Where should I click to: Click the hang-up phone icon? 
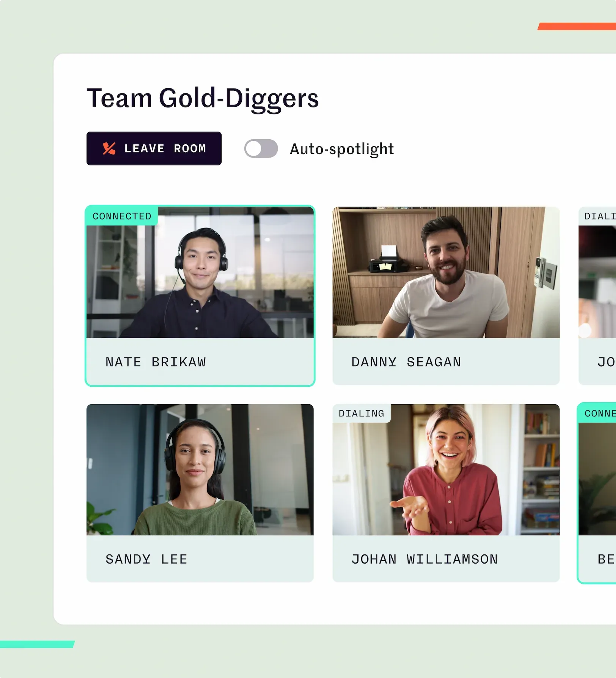109,148
